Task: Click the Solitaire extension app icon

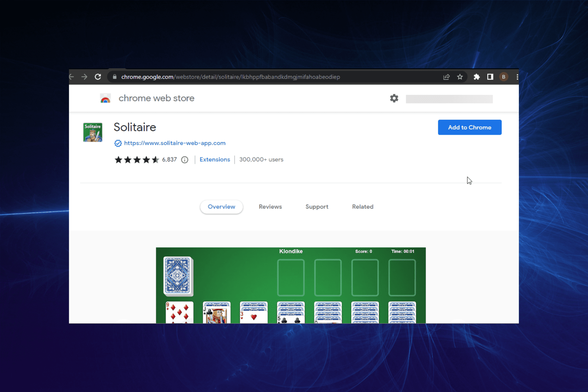Action: click(x=92, y=131)
